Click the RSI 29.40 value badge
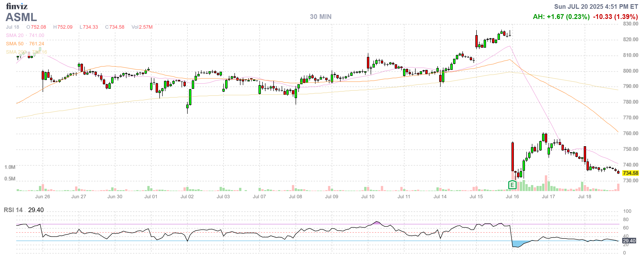The width and height of the screenshot is (644, 260). (629, 241)
